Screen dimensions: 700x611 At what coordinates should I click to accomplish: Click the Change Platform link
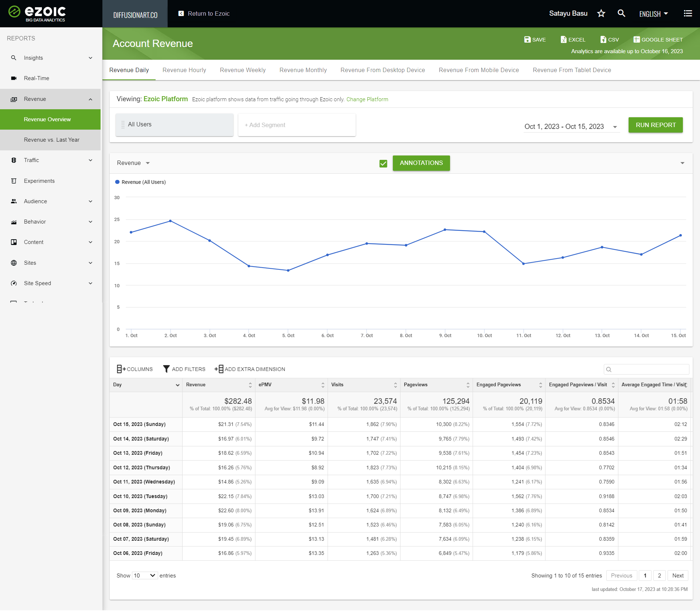coord(367,99)
